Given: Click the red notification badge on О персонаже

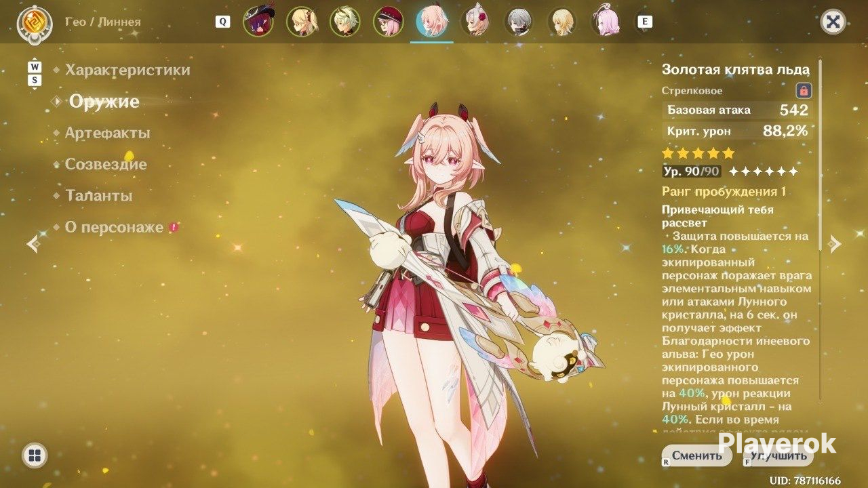Looking at the screenshot, I should (174, 227).
